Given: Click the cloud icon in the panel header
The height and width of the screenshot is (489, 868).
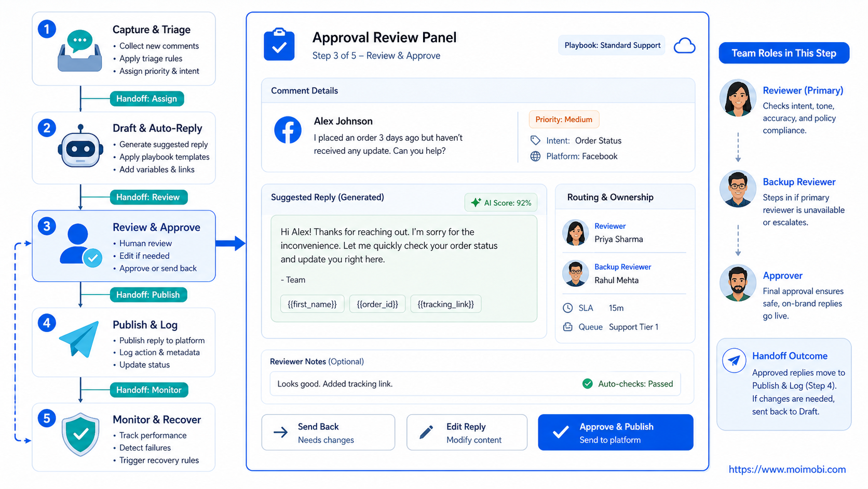Looking at the screenshot, I should coord(684,46).
